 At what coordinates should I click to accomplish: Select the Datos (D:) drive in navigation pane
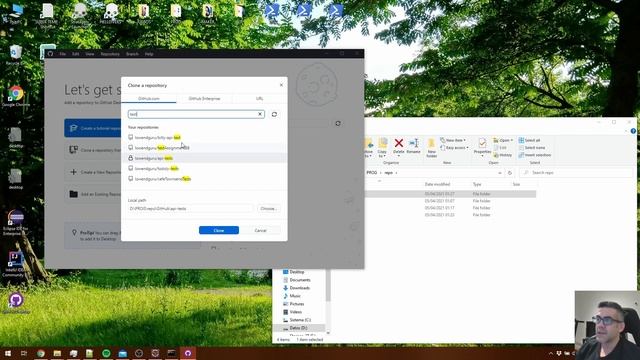coord(298,328)
